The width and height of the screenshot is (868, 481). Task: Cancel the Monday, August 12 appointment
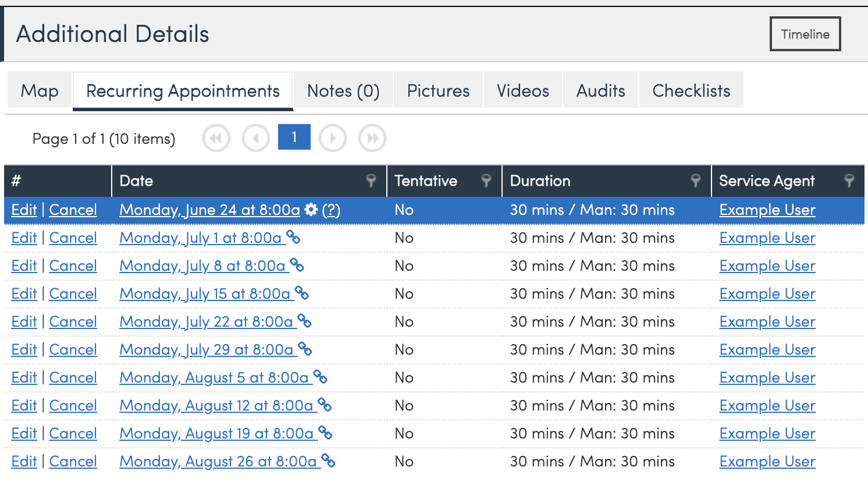[x=73, y=405]
